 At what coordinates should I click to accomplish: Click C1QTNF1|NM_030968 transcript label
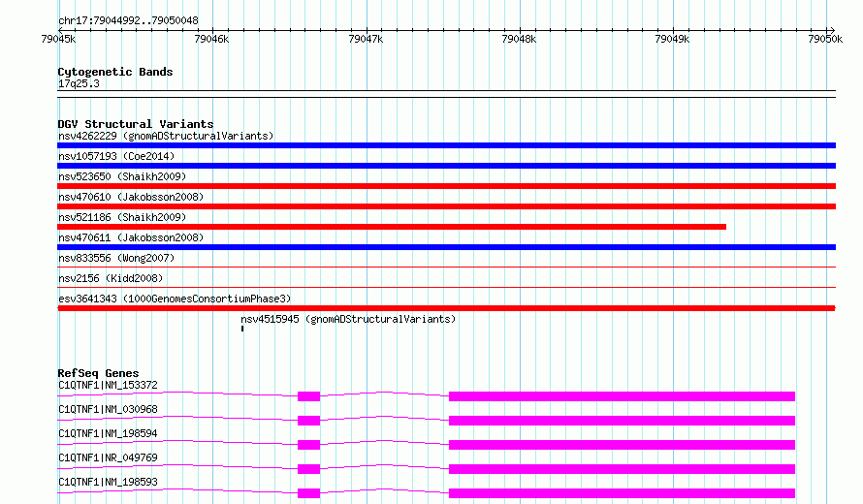point(108,409)
